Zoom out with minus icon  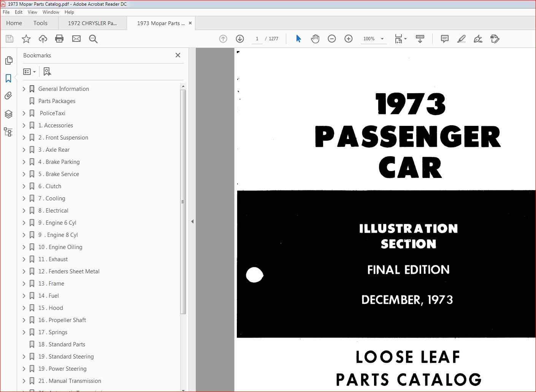coord(332,39)
